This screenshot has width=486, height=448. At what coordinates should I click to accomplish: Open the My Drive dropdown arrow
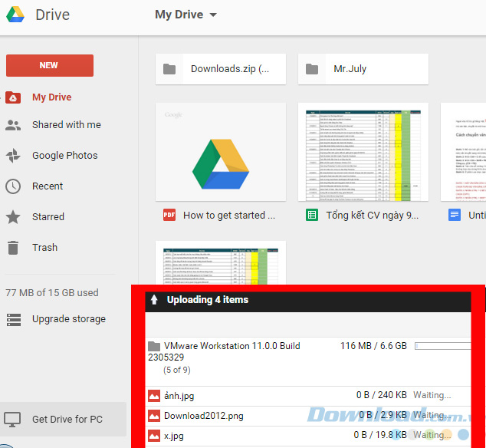(x=213, y=15)
